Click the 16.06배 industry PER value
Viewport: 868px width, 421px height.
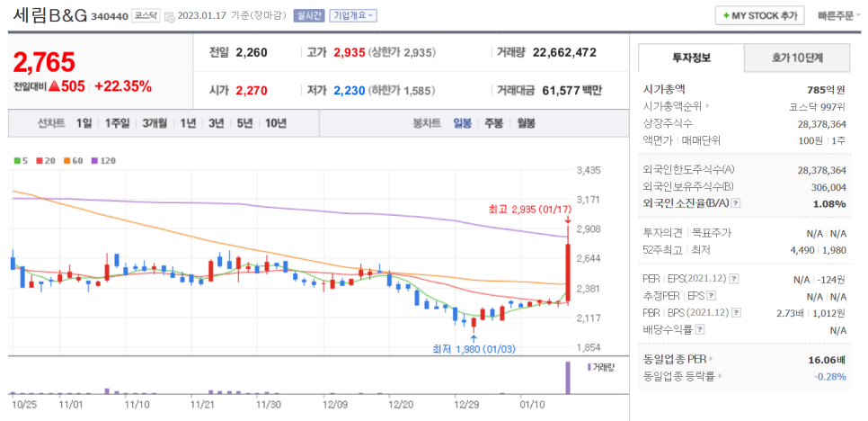(x=827, y=360)
